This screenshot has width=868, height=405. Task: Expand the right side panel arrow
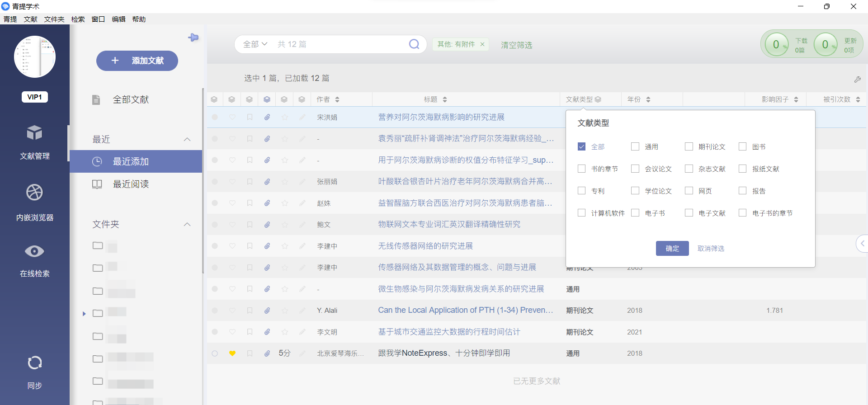tap(862, 244)
